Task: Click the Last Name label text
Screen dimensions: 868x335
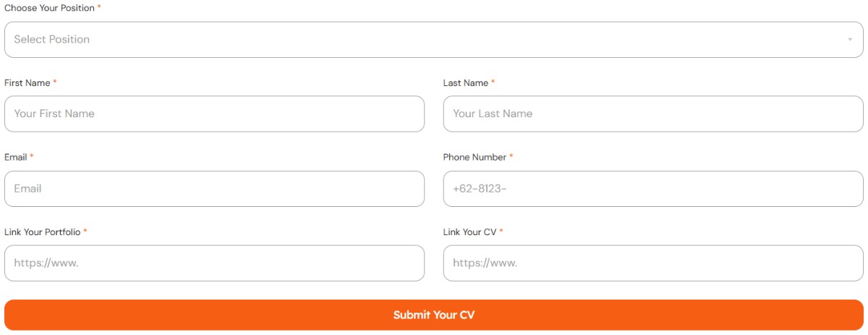Action: coord(466,83)
